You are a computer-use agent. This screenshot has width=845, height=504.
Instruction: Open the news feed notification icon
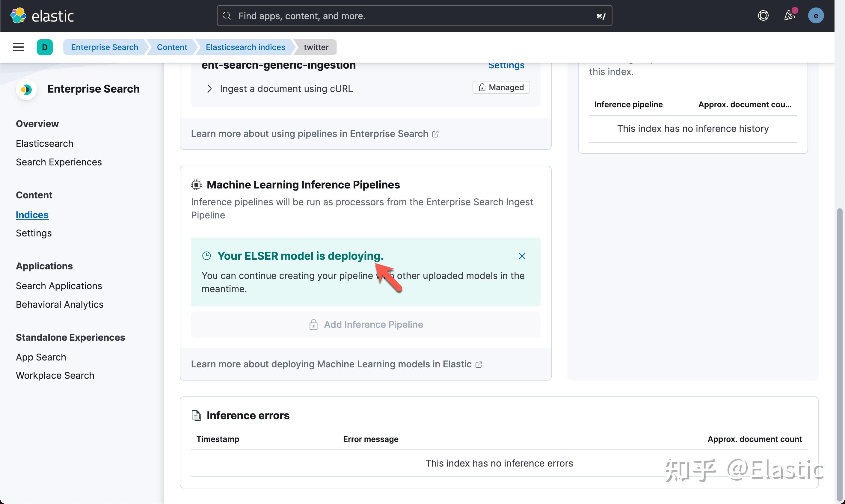point(790,16)
